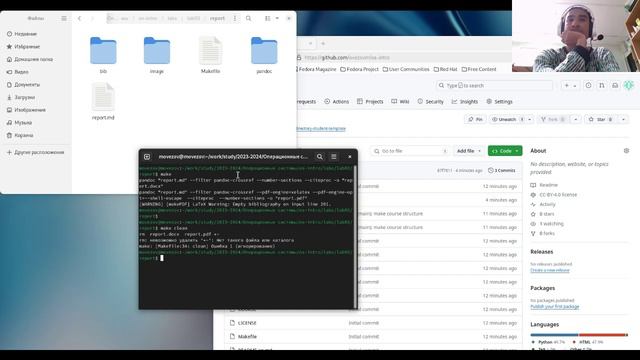Open GitHub pull requests header icon

pos(602,85)
